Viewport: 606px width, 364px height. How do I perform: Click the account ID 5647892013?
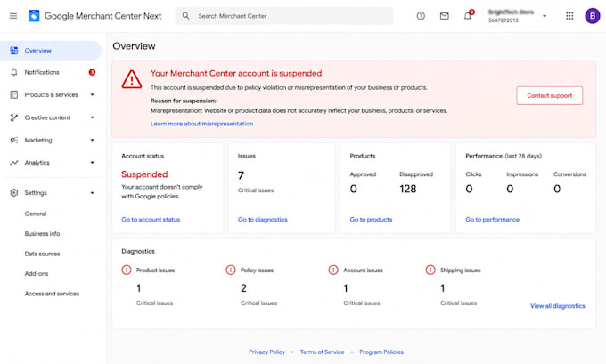pyautogui.click(x=503, y=20)
